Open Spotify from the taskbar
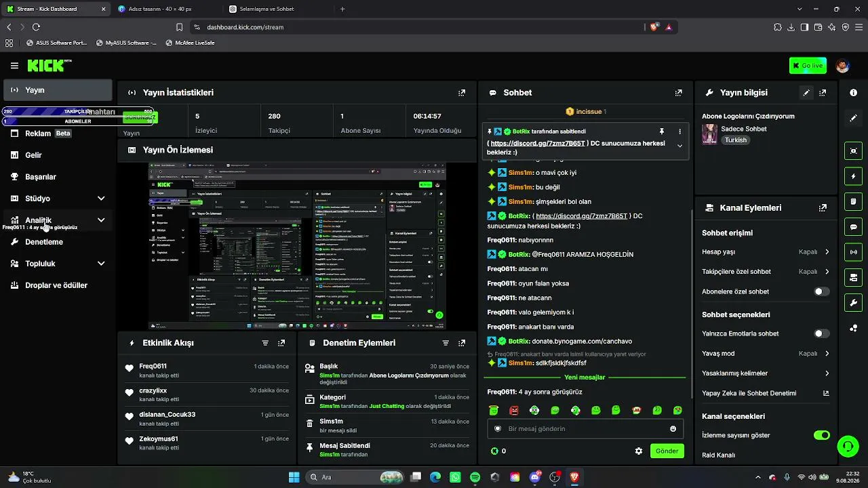This screenshot has height=488, width=868. [475, 477]
